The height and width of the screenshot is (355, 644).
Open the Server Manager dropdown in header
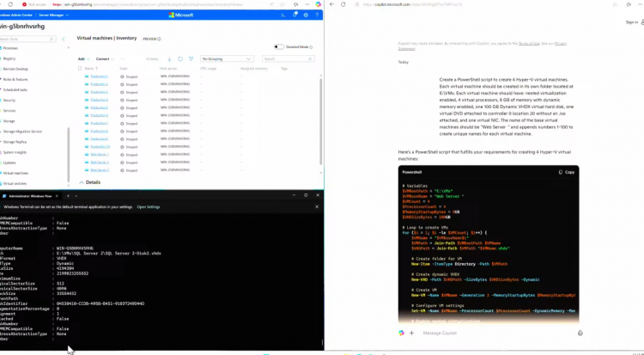pos(54,15)
